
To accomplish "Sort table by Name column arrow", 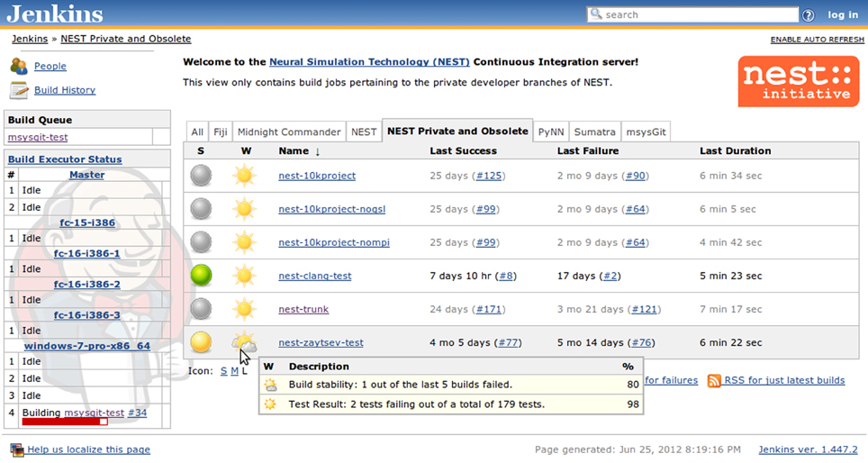I will [x=317, y=151].
